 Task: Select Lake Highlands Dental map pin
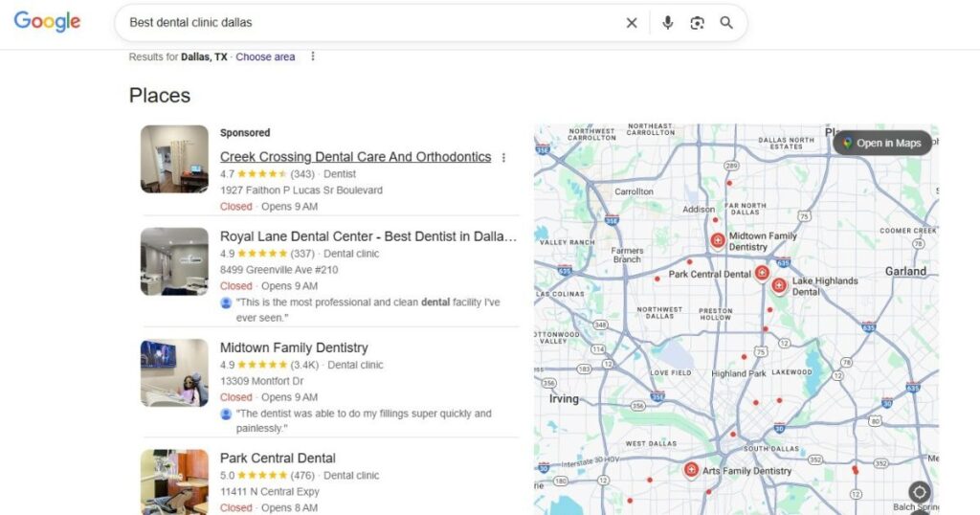click(x=778, y=286)
